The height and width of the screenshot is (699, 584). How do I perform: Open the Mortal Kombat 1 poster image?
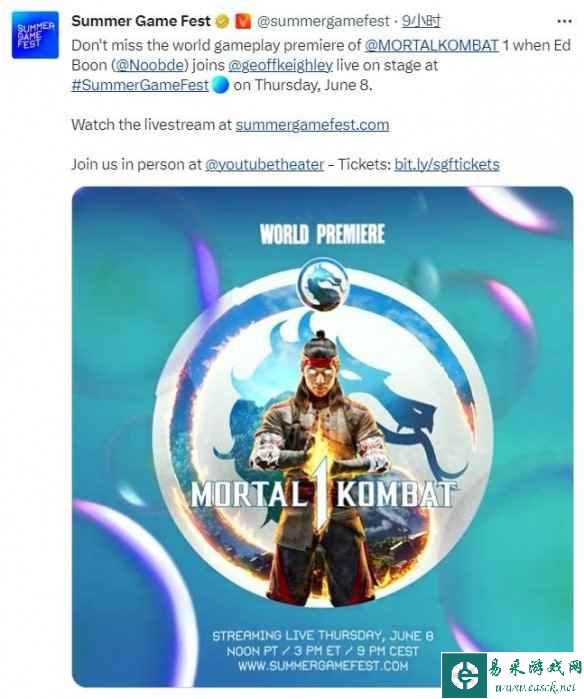323,437
